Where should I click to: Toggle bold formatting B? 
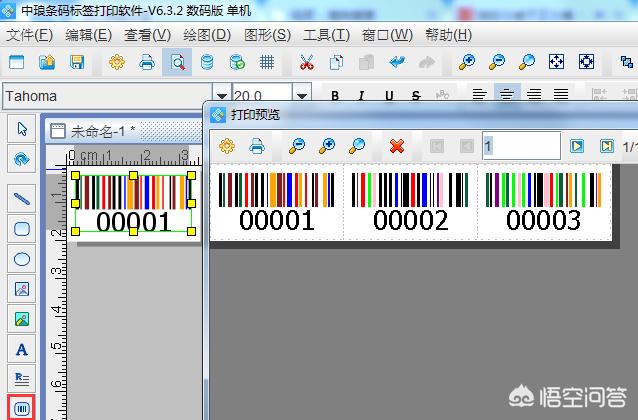point(335,96)
